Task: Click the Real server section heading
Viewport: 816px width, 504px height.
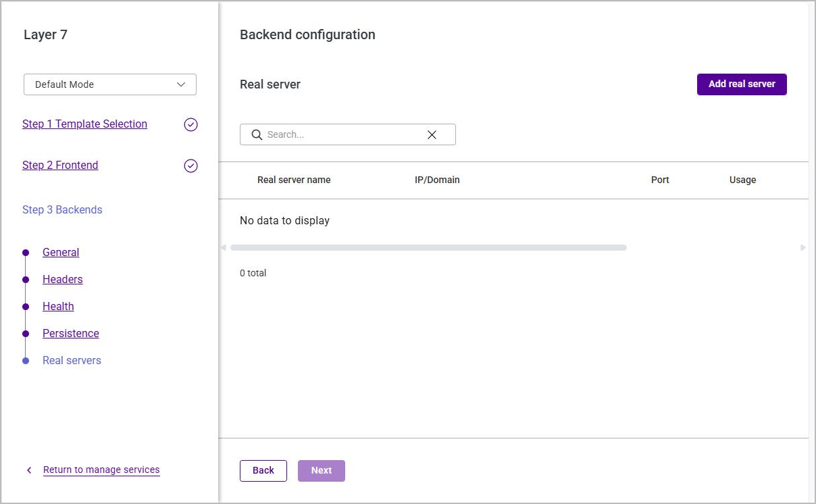Action: click(x=270, y=84)
